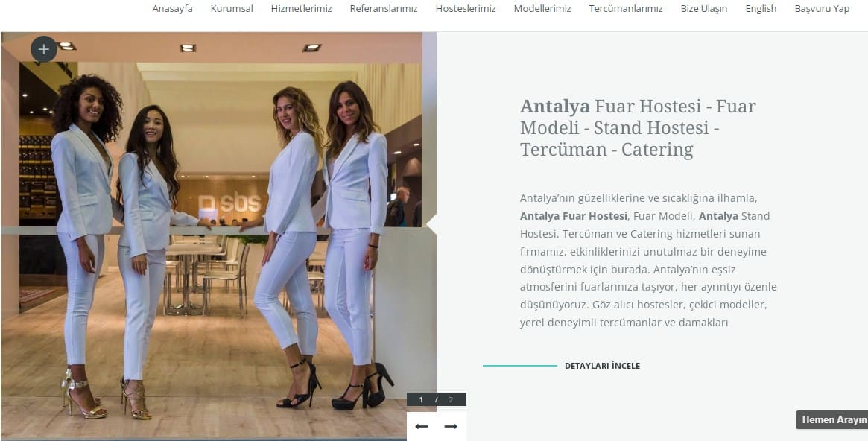868x441 pixels.
Task: Click the slide counter showing 1 / 2
Action: [436, 399]
